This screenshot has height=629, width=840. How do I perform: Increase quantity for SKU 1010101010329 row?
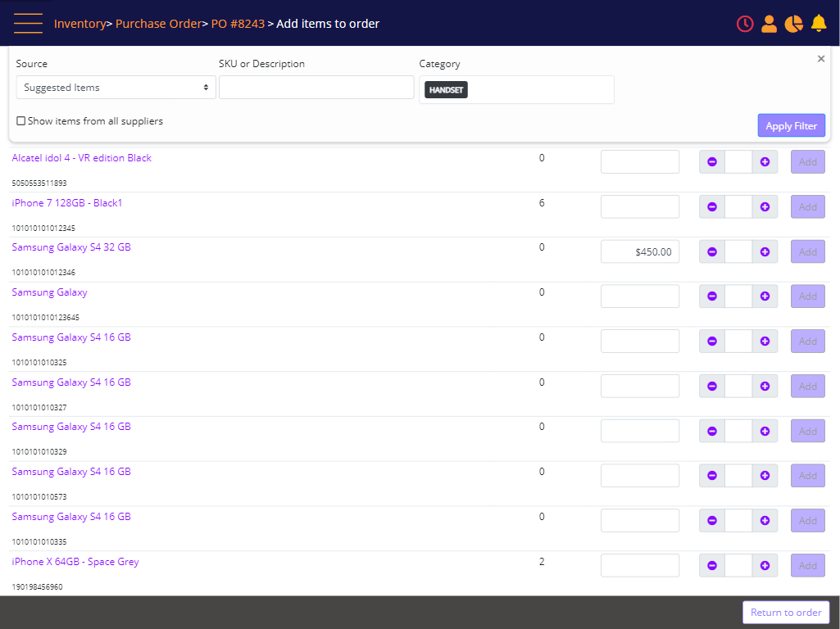point(765,431)
